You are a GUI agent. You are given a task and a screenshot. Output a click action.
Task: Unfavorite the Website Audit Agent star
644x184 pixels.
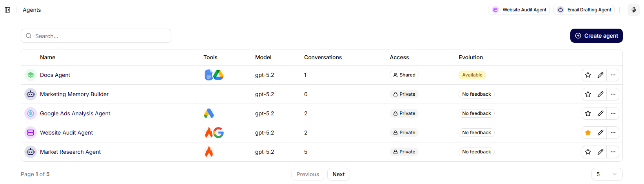[x=588, y=133]
